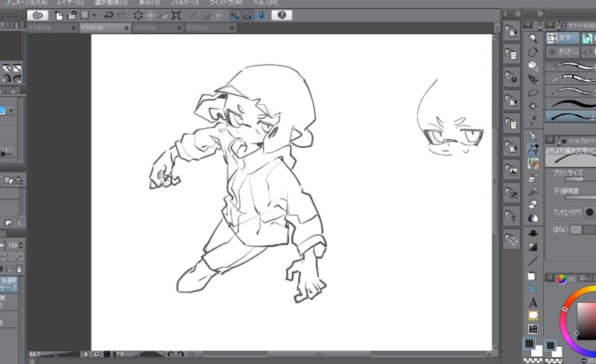Click the Scale/Rotate transform icon
The width and height of the screenshot is (596, 364).
coord(176,16)
